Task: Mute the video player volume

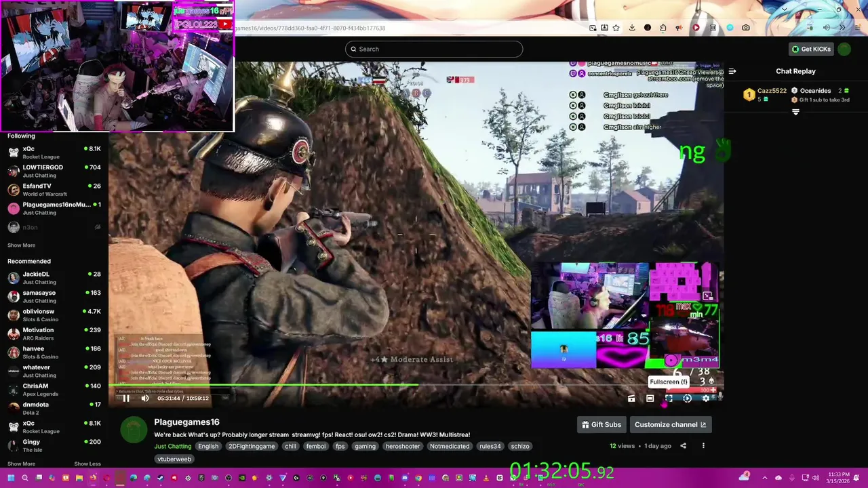Action: (x=144, y=399)
